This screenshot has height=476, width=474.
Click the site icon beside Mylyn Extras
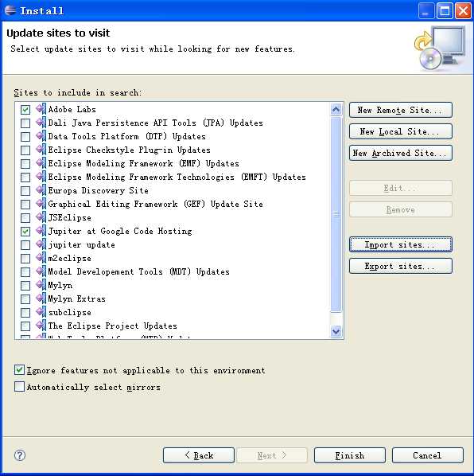click(x=41, y=298)
